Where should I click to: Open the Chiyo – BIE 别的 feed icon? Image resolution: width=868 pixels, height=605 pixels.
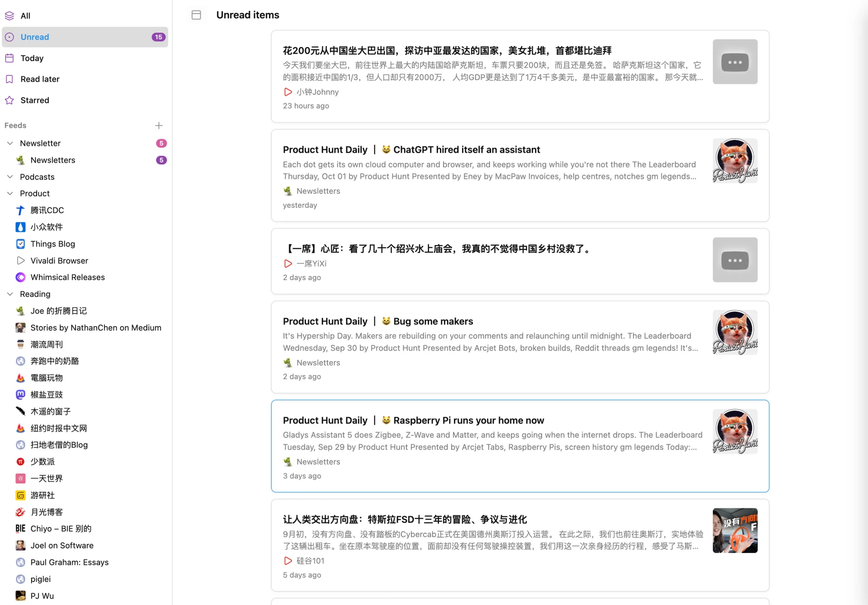point(20,529)
